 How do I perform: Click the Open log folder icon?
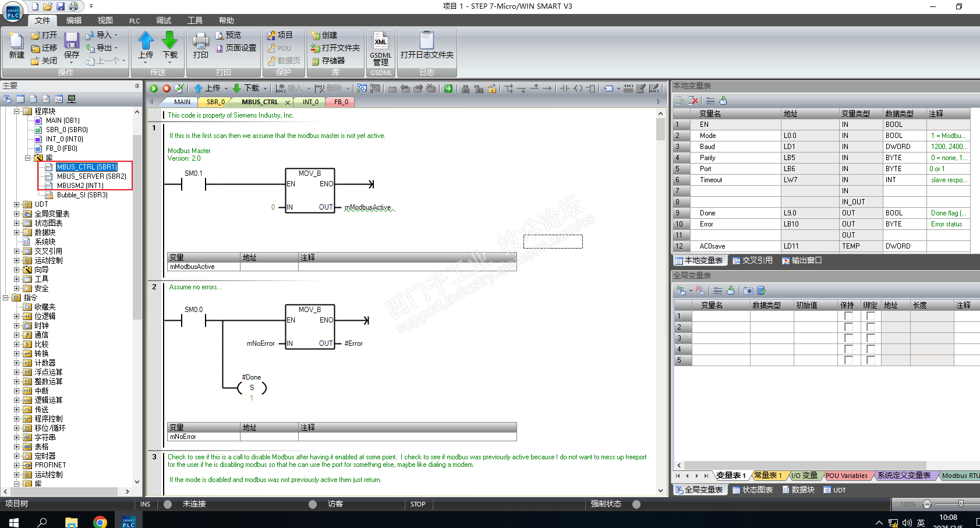(x=427, y=40)
